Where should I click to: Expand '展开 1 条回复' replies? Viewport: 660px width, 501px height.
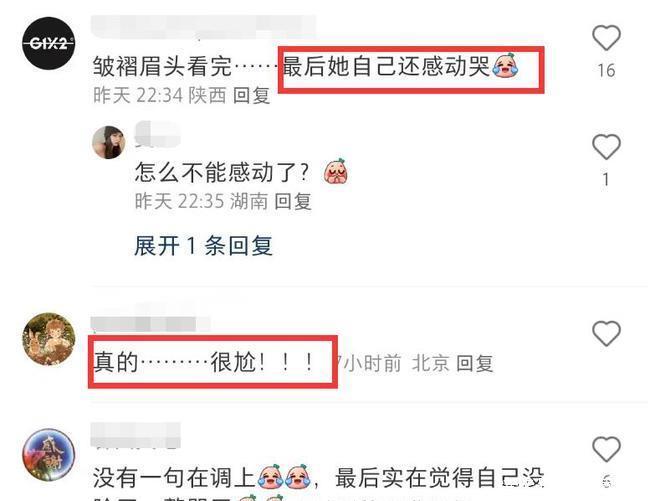click(203, 245)
